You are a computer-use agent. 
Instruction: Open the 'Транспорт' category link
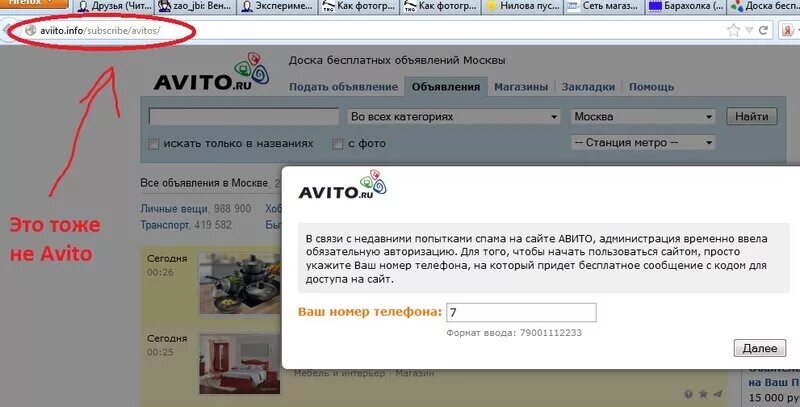coord(164,224)
